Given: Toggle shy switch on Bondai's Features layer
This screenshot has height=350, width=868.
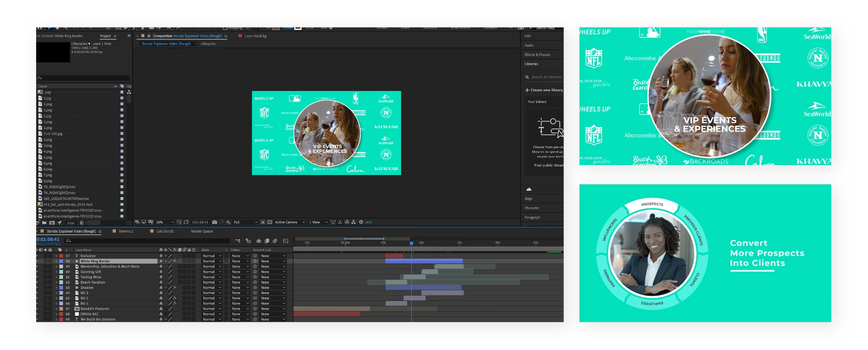Looking at the screenshot, I should (161, 309).
